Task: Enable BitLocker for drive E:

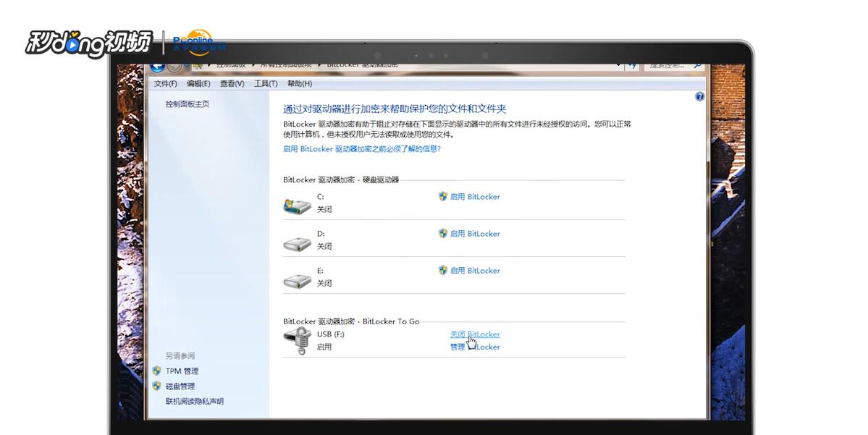Action: click(x=474, y=271)
